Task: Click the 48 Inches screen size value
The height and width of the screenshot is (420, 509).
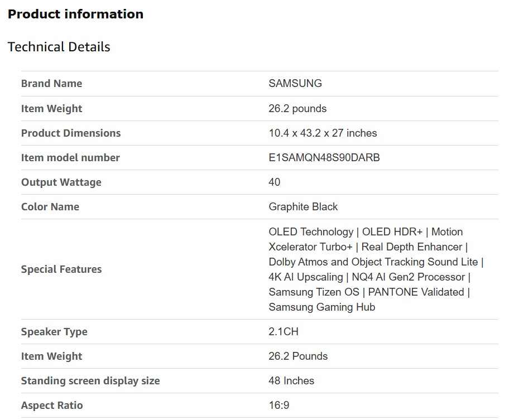Action: [x=291, y=381]
